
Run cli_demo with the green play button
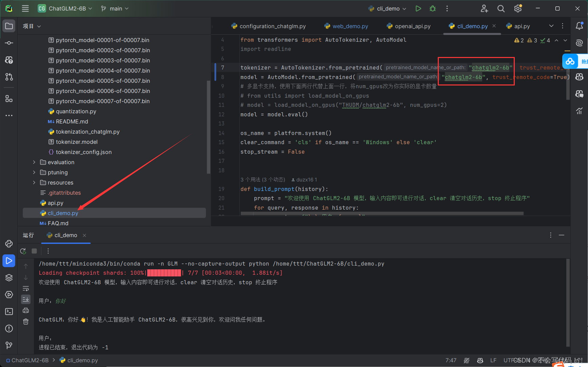click(418, 8)
